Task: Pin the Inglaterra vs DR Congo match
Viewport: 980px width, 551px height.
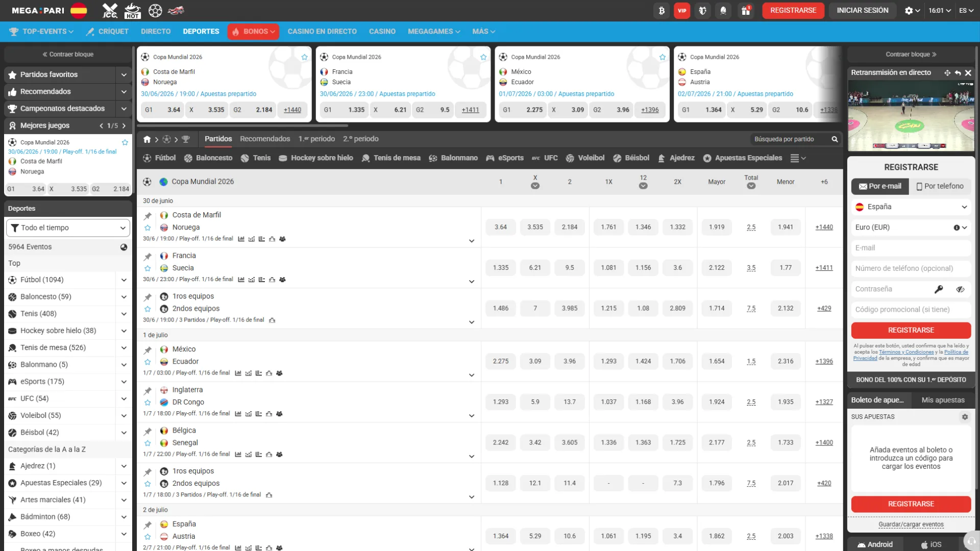Action: click(148, 391)
